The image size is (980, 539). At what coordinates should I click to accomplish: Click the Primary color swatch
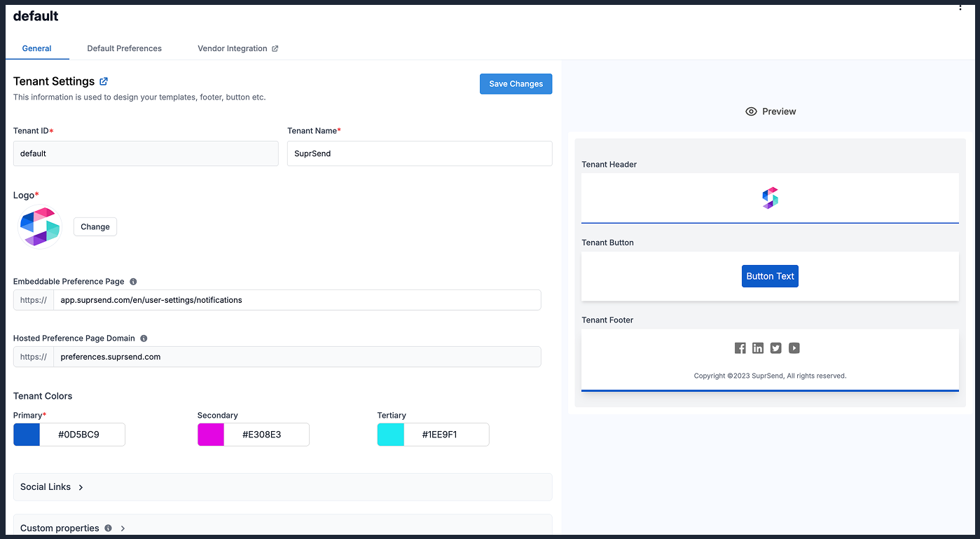point(27,435)
